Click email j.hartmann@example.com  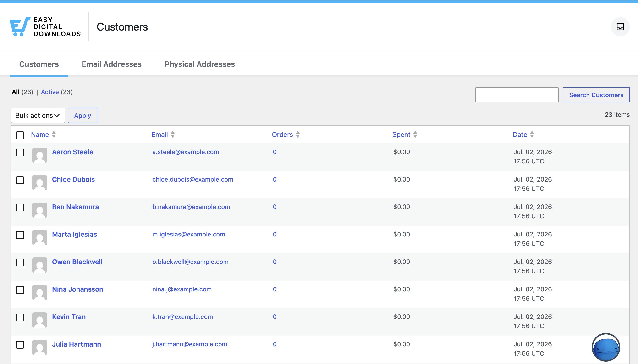[190, 344]
